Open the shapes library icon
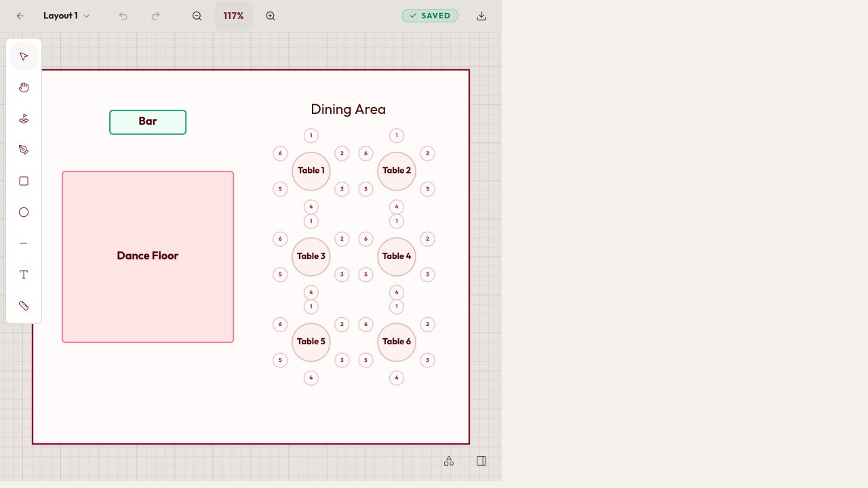 [449, 461]
